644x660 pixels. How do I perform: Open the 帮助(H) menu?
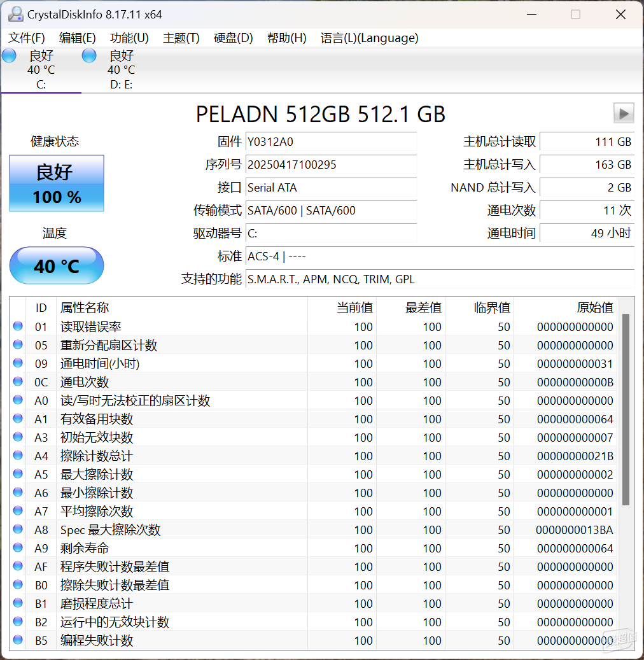click(286, 38)
